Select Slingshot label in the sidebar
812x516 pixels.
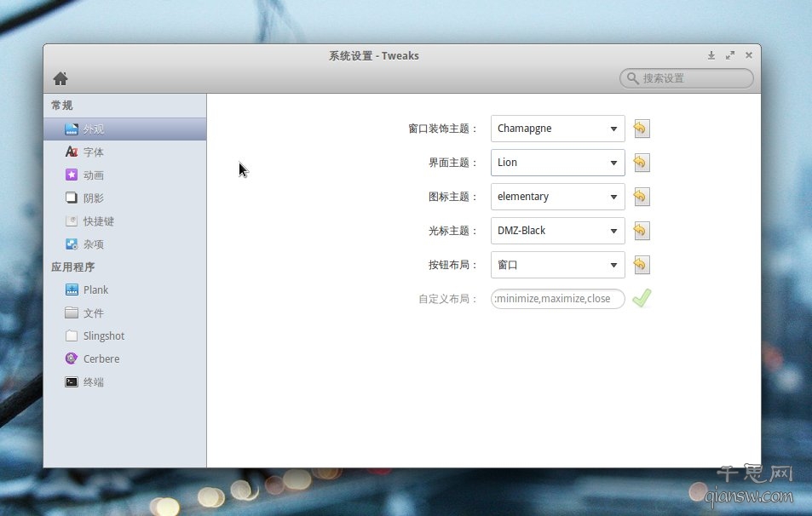(x=104, y=335)
